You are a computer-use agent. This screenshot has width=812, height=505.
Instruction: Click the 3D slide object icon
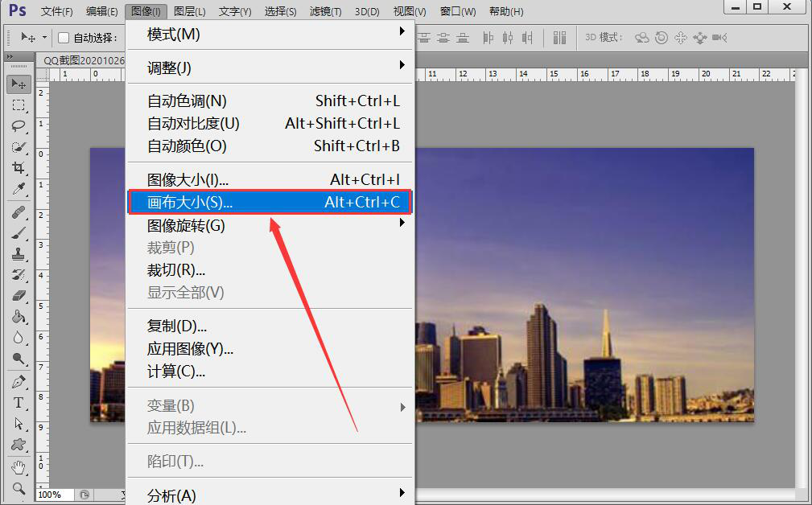click(x=699, y=37)
